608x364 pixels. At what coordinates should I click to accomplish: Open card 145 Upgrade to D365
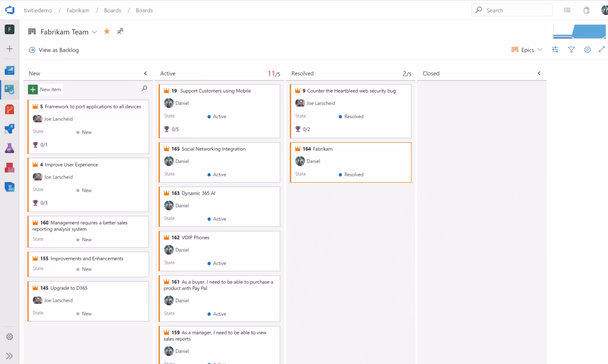point(69,288)
